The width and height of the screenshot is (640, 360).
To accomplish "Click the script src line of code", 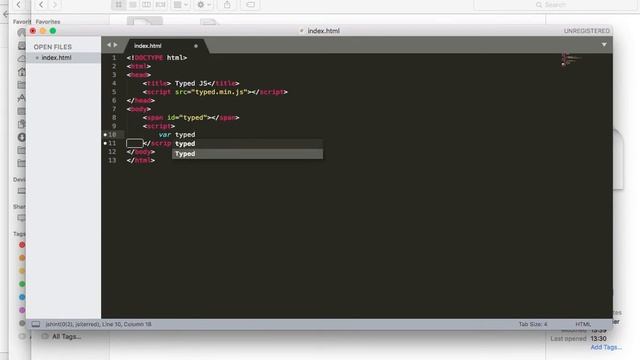I will coord(215,92).
